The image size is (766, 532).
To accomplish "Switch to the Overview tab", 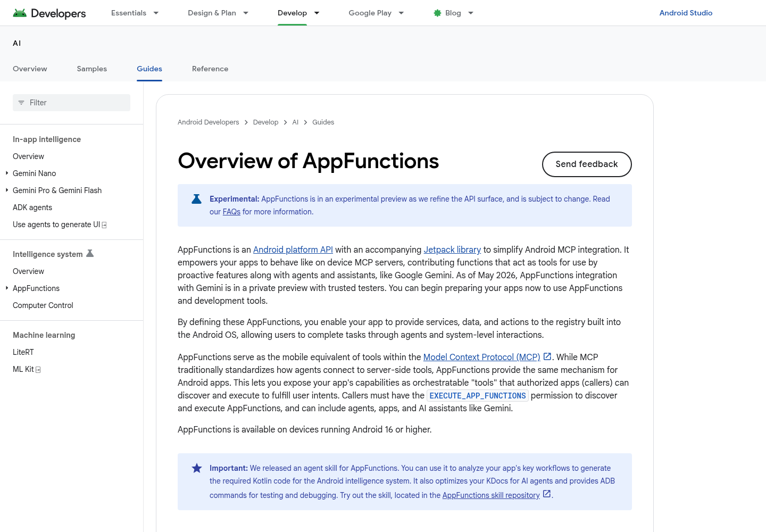I will [30, 69].
